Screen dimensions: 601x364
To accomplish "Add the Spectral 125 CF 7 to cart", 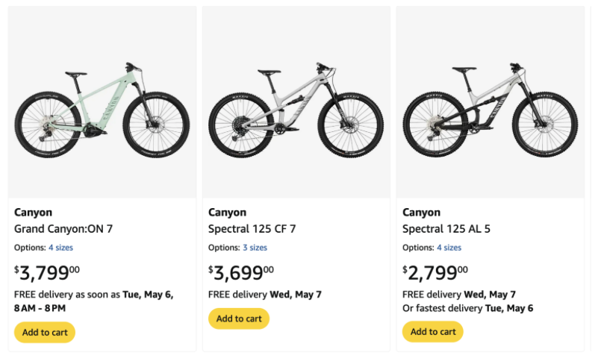I will pyautogui.click(x=239, y=318).
